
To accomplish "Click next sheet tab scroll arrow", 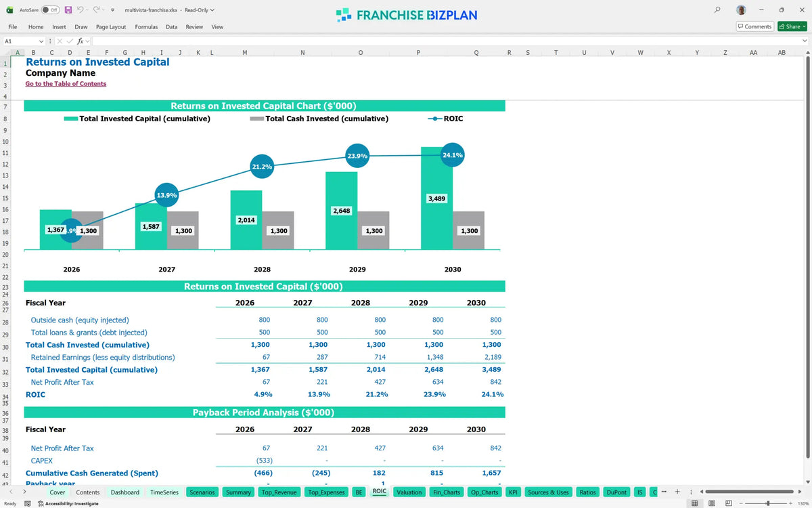I will 25,492.
